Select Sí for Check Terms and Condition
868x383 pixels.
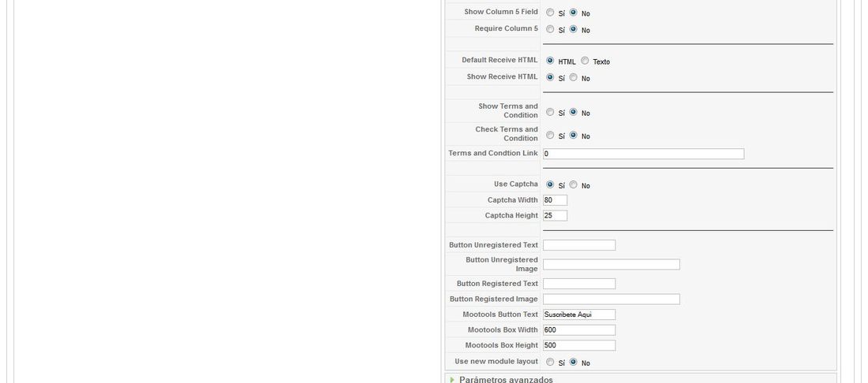click(x=550, y=135)
